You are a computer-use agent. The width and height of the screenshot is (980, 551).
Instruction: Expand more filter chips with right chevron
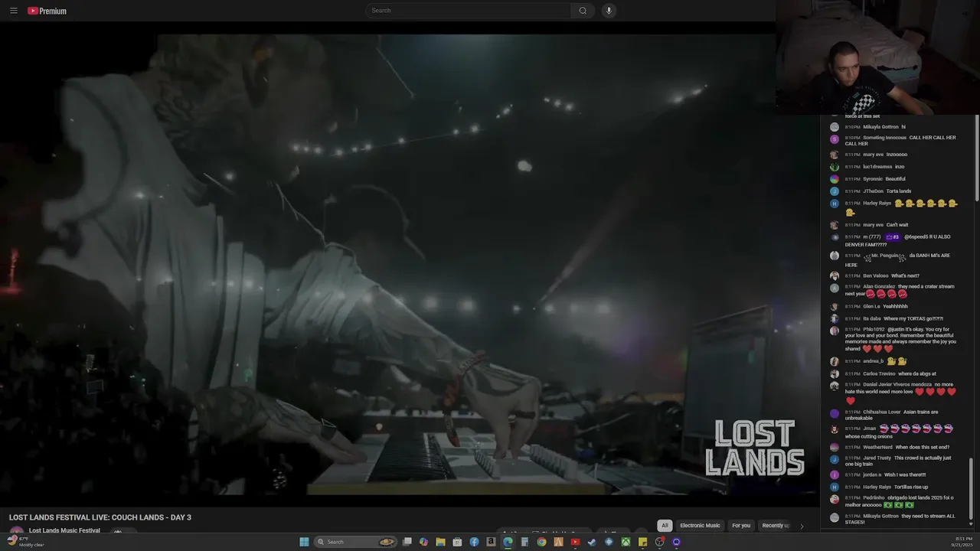pyautogui.click(x=802, y=526)
